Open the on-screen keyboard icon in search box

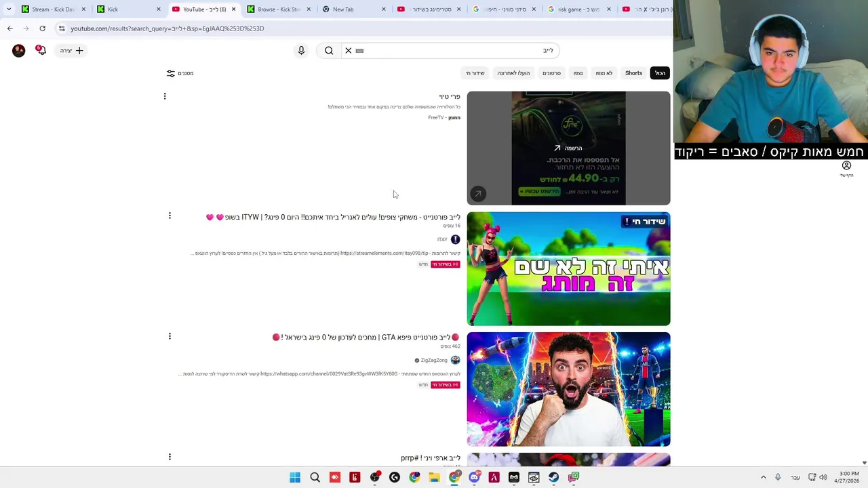[360, 51]
